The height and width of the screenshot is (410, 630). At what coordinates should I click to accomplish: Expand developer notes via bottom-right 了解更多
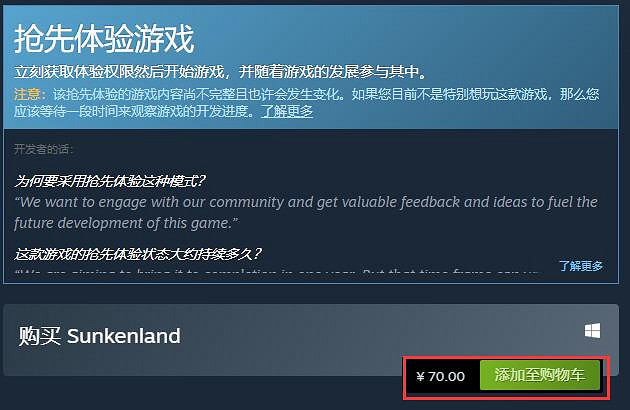581,266
